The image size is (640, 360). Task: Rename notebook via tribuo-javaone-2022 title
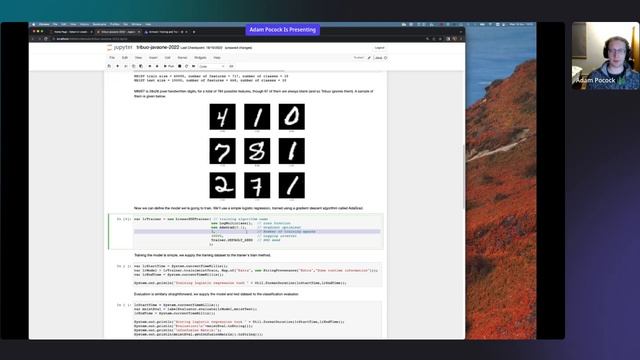(158, 47)
